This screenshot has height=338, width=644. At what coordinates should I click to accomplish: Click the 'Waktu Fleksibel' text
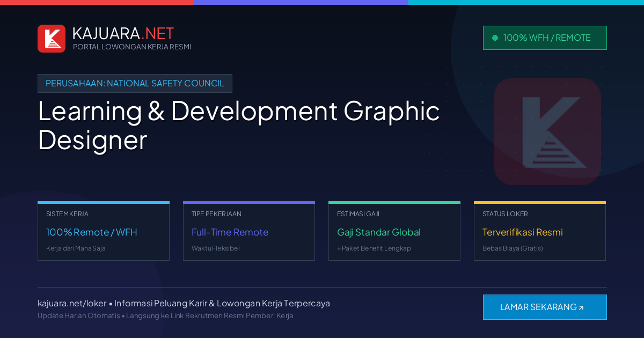(x=216, y=248)
